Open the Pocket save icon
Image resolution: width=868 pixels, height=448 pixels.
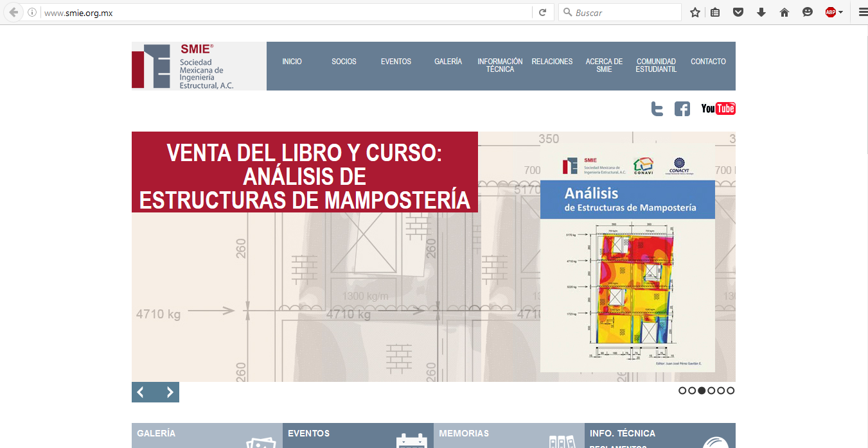[738, 12]
